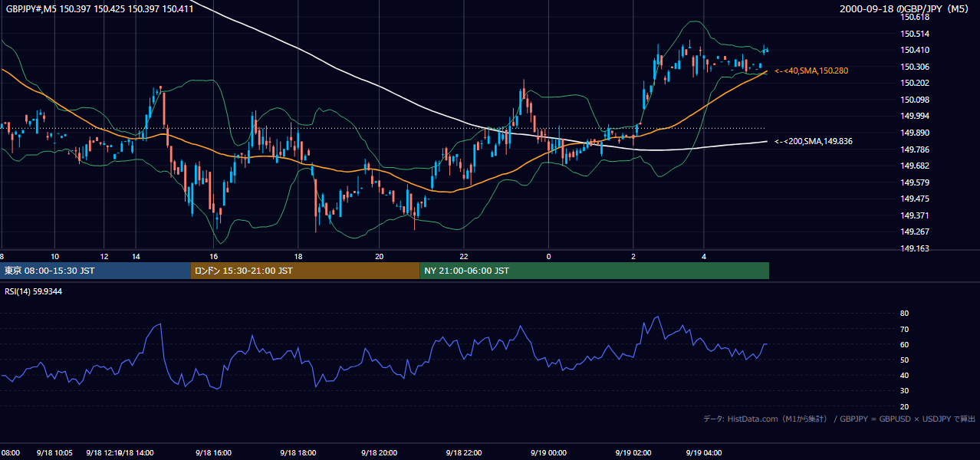Click price axis value 150.618

coord(915,17)
